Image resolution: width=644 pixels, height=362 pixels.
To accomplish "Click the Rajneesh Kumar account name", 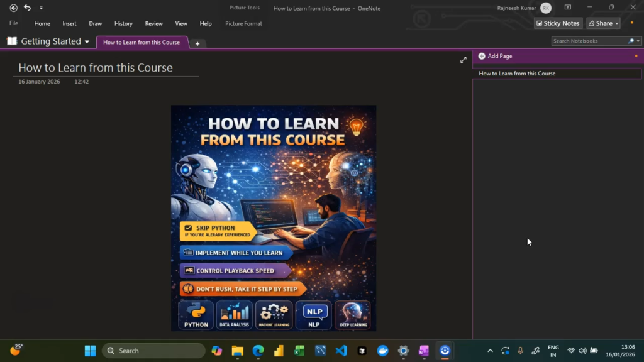I will tap(516, 8).
